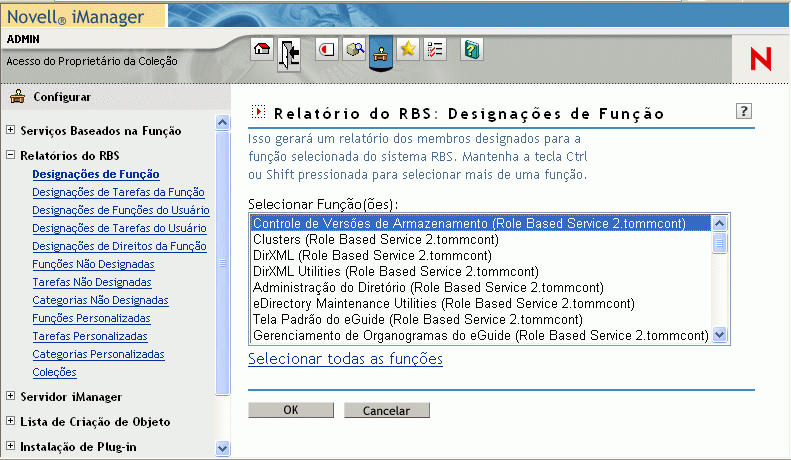Select eDirectory Maintenance Utilities role

tap(481, 304)
